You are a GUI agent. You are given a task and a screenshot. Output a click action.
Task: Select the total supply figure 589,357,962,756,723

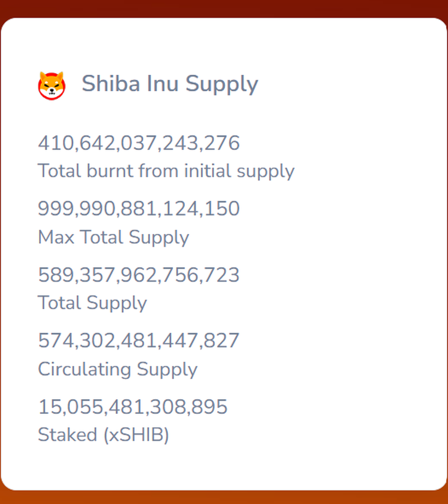click(139, 275)
